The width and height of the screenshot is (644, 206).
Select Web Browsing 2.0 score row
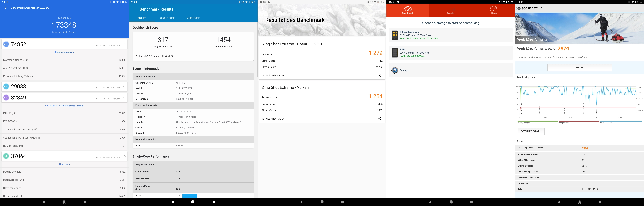tap(579, 154)
